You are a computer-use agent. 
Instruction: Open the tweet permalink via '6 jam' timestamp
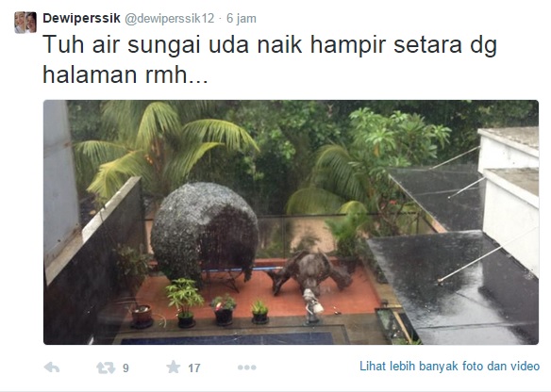[x=242, y=18]
